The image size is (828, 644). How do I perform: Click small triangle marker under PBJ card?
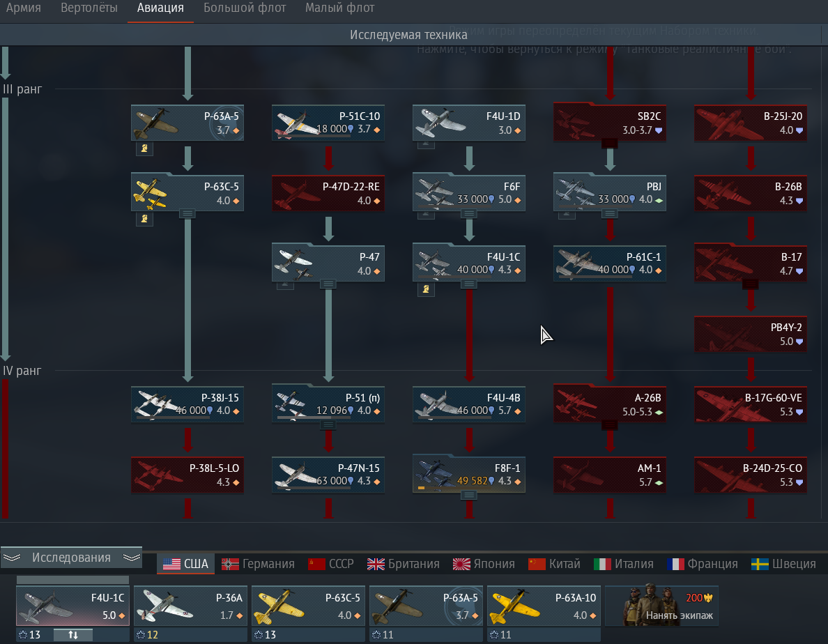point(567,214)
